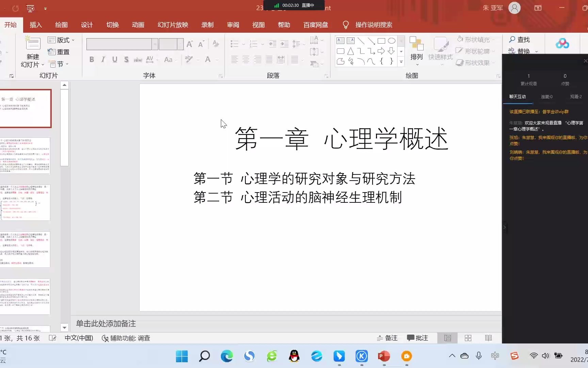588x368 pixels.
Task: Toggle Underline formatting button
Action: click(x=115, y=60)
